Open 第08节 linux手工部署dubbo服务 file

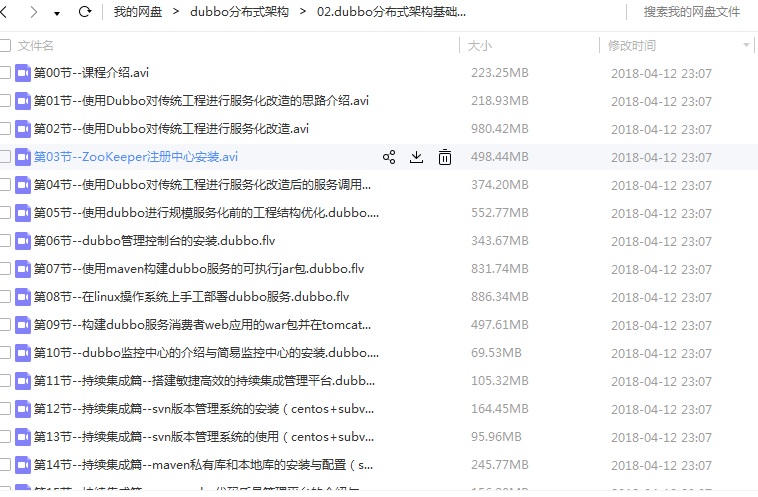pyautogui.click(x=191, y=297)
